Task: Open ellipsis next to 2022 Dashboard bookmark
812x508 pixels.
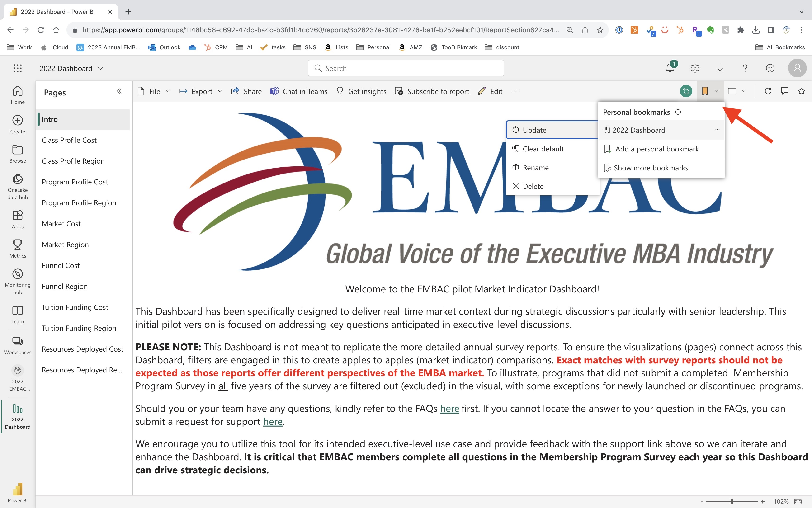Action: (x=717, y=130)
